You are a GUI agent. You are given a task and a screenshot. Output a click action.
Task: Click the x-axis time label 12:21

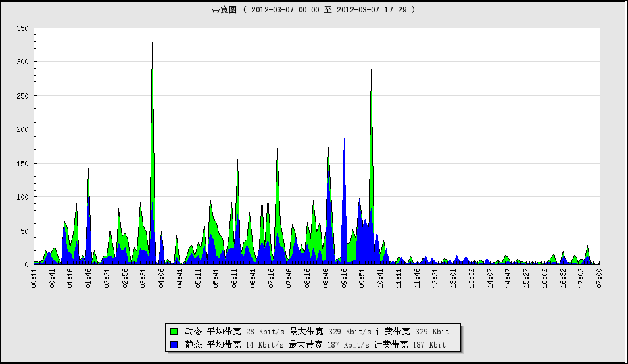[435, 278]
